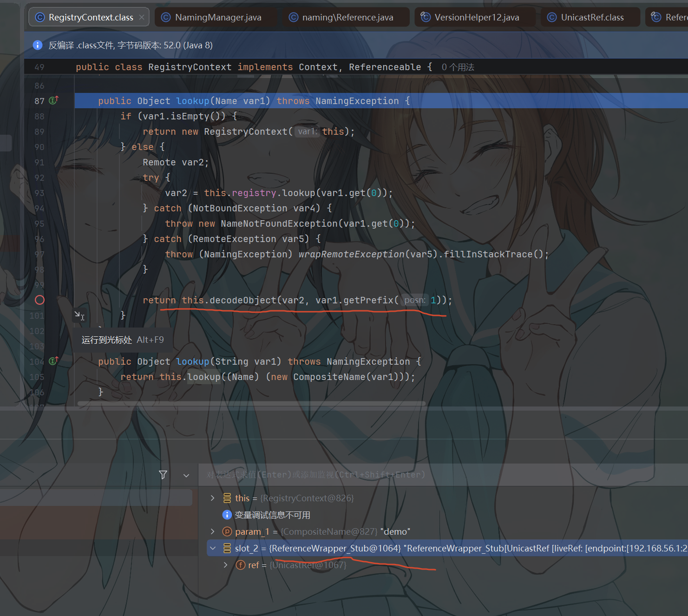Open the filter icon in the debugger frames panel
Screen dimensions: 688x616
pyautogui.click(x=163, y=475)
